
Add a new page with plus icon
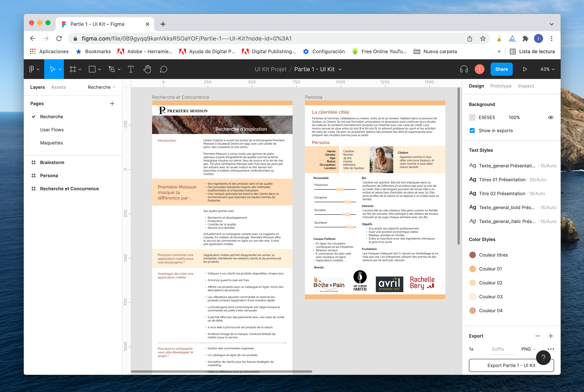point(112,104)
